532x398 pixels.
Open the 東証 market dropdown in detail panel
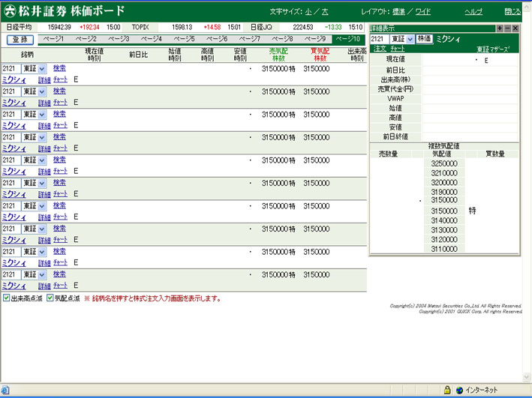[x=410, y=39]
